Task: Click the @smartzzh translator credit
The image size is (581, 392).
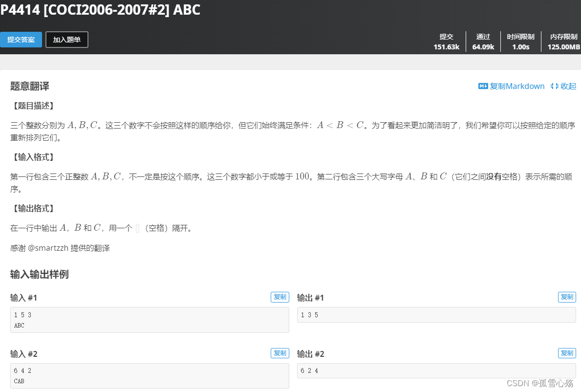Action: click(48, 248)
